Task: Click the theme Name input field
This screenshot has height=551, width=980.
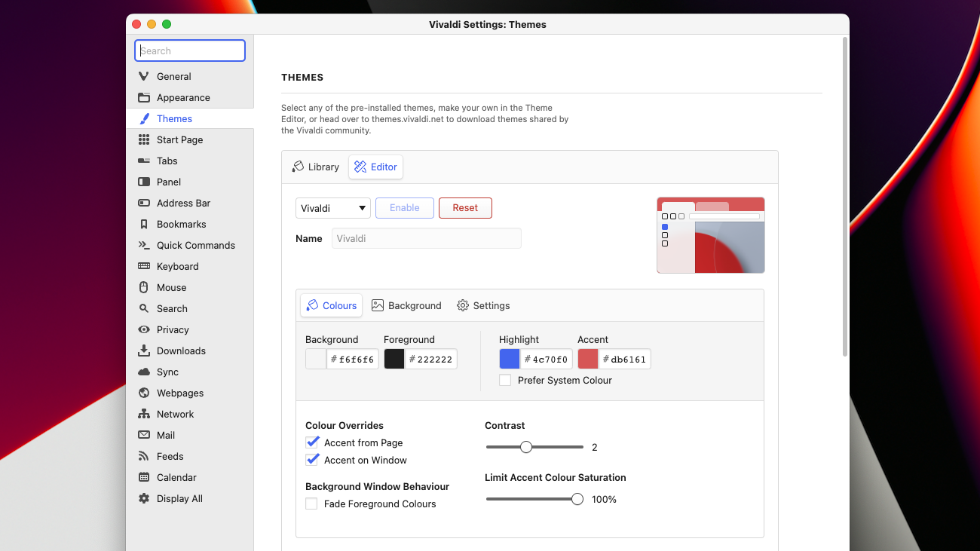Action: [427, 238]
